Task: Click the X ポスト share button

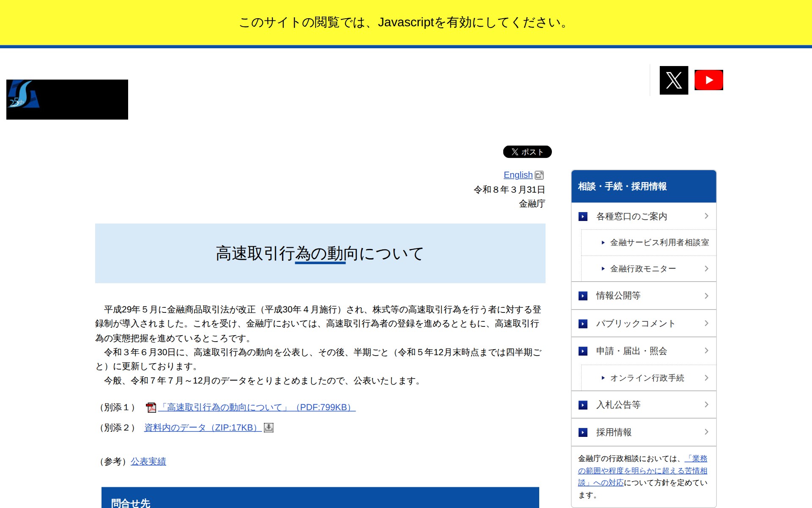Action: (527, 152)
